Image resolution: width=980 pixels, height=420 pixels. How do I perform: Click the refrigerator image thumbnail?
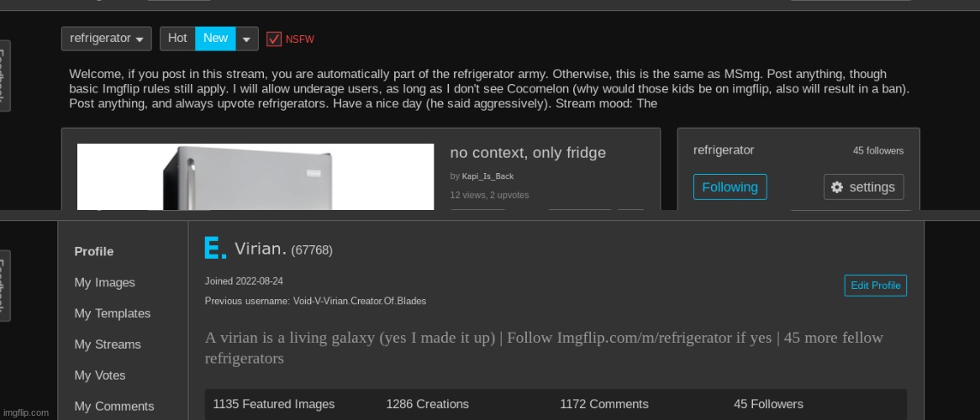(x=256, y=177)
